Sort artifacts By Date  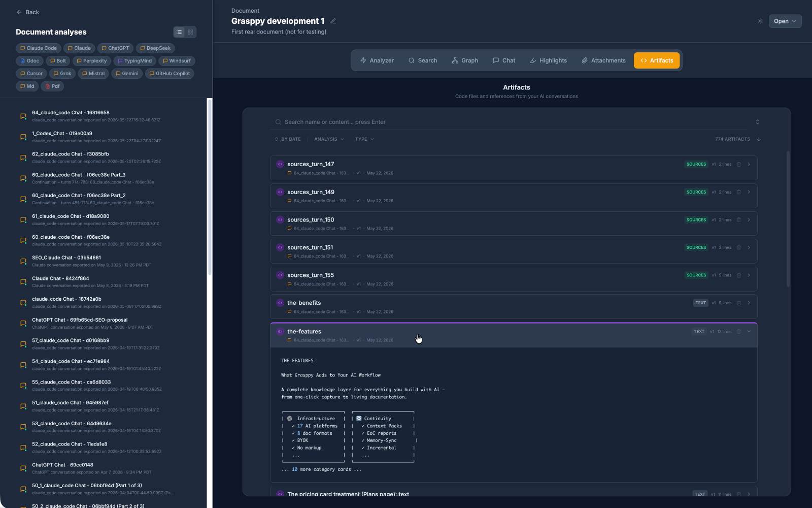coord(288,139)
